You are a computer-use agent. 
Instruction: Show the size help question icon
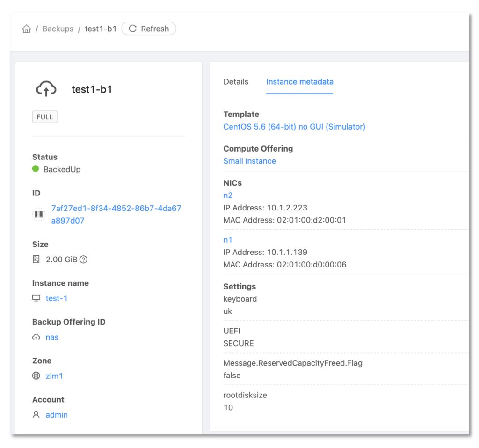83,259
